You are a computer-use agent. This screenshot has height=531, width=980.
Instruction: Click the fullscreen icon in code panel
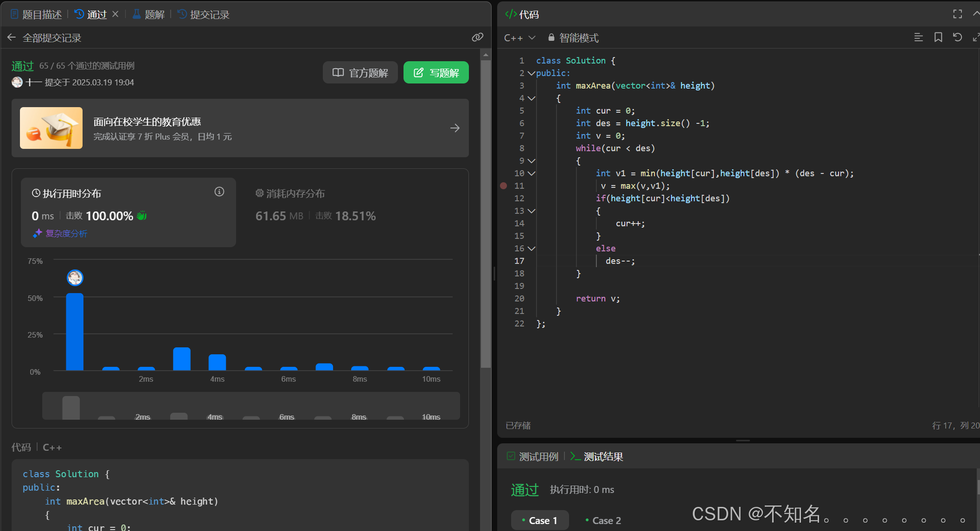click(x=957, y=14)
